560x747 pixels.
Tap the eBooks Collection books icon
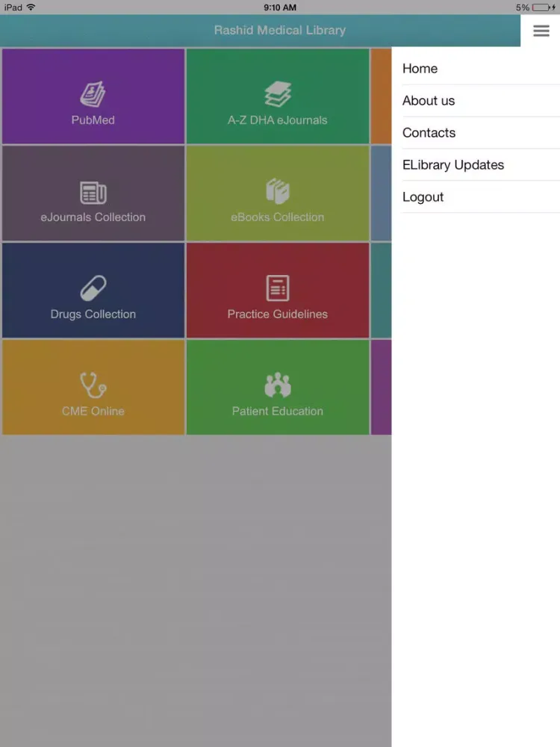[x=278, y=191]
